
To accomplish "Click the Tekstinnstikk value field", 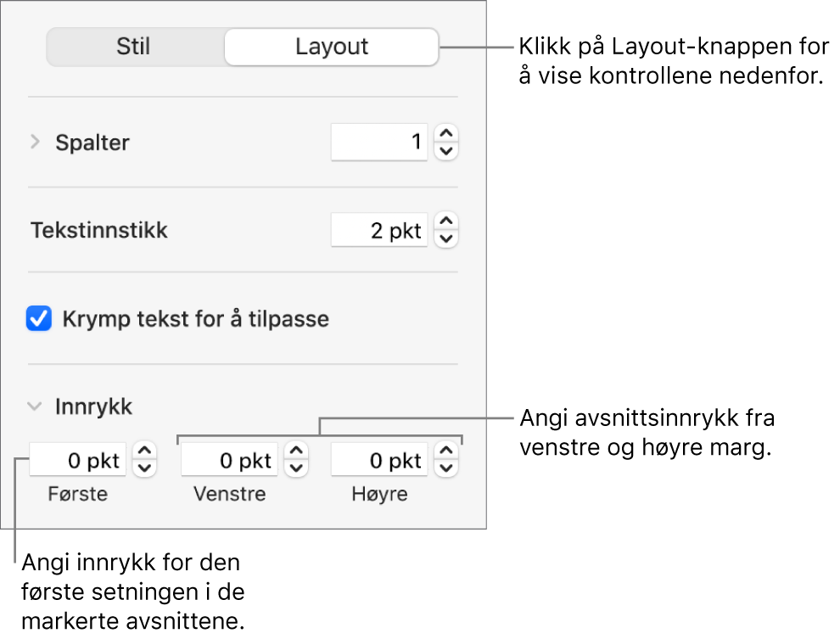I will (379, 230).
